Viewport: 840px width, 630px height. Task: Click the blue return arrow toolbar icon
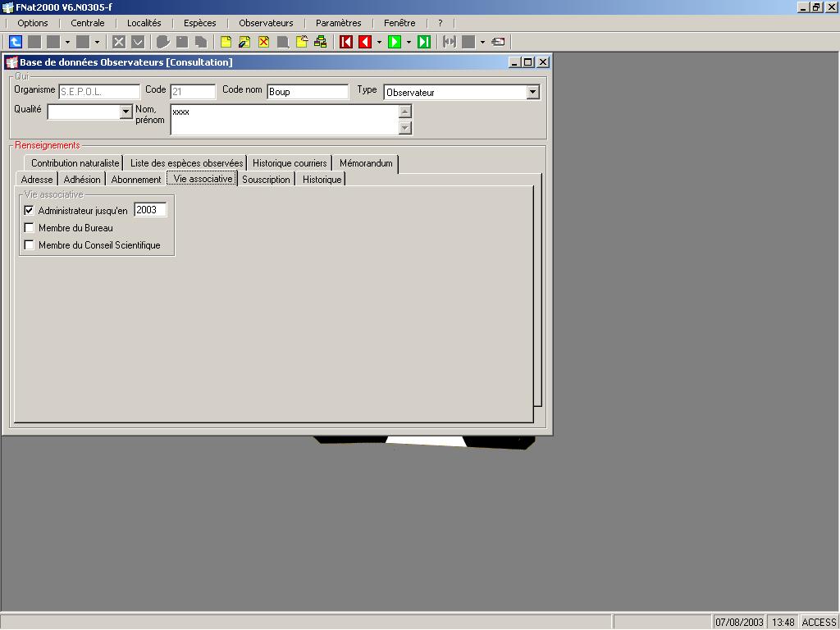coord(16,42)
